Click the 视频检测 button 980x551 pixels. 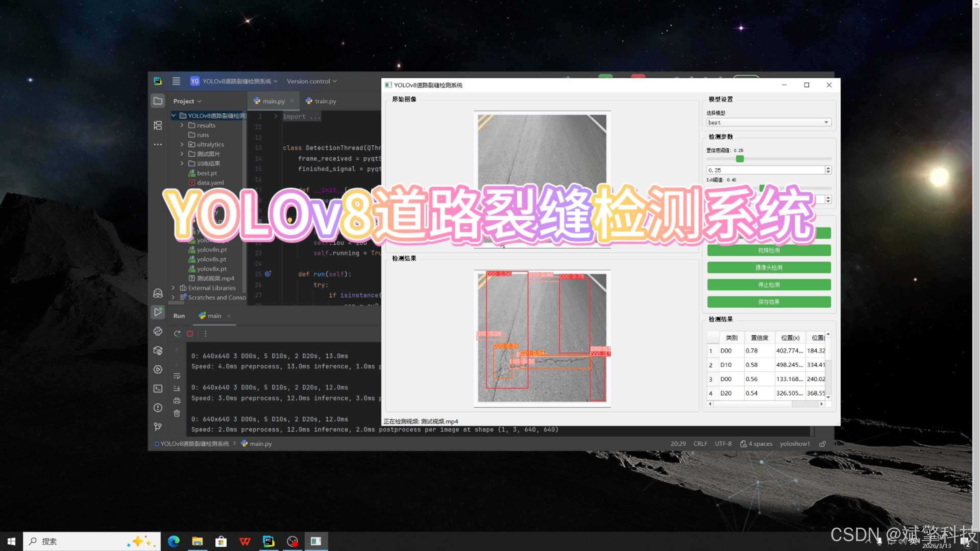pos(768,250)
